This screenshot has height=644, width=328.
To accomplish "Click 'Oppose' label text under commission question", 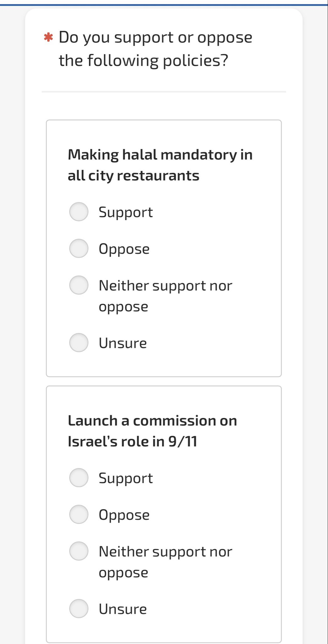I will 124,515.
